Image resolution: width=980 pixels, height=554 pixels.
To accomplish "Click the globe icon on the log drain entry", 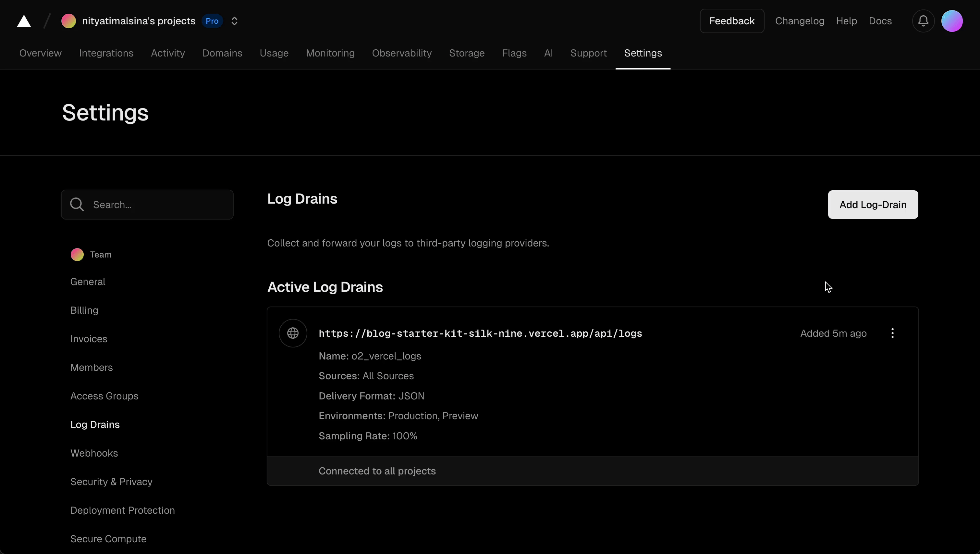I will (293, 333).
